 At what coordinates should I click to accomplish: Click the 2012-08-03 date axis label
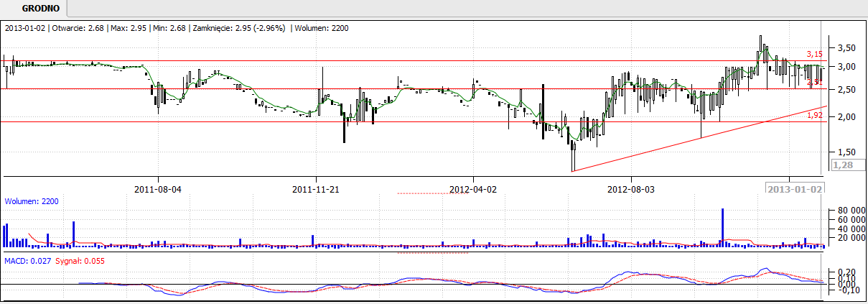[x=631, y=190]
